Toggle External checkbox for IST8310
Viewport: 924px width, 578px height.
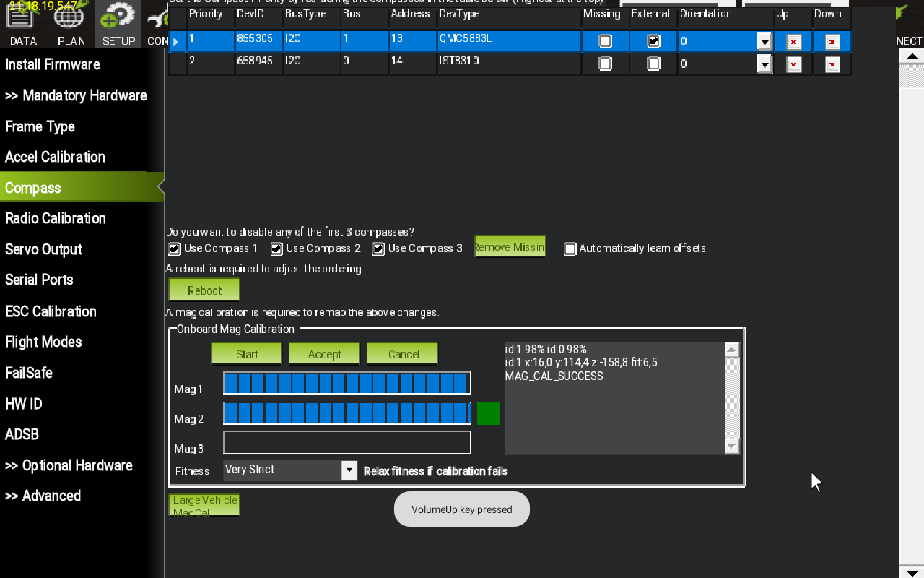pos(653,64)
